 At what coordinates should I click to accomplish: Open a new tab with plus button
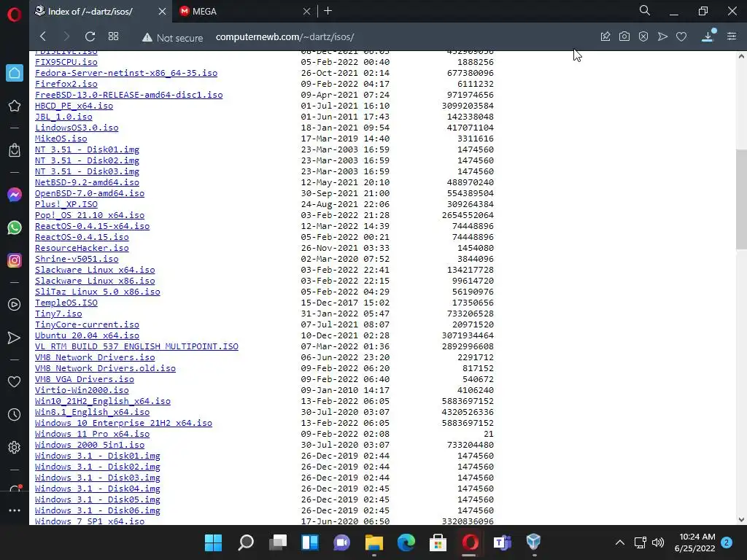pos(328,11)
